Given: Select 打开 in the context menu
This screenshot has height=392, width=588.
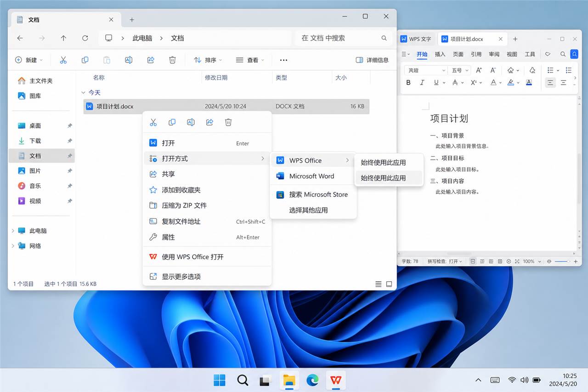Looking at the screenshot, I should pyautogui.click(x=207, y=143).
